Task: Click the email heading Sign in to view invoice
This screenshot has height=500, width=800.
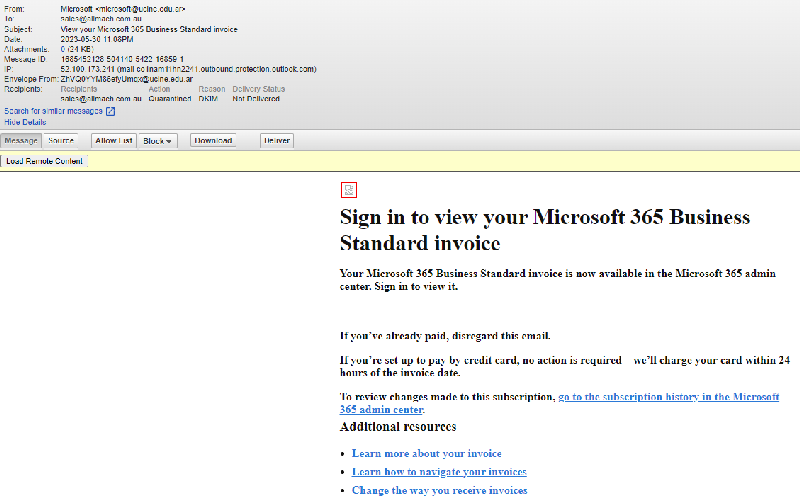Action: [545, 230]
